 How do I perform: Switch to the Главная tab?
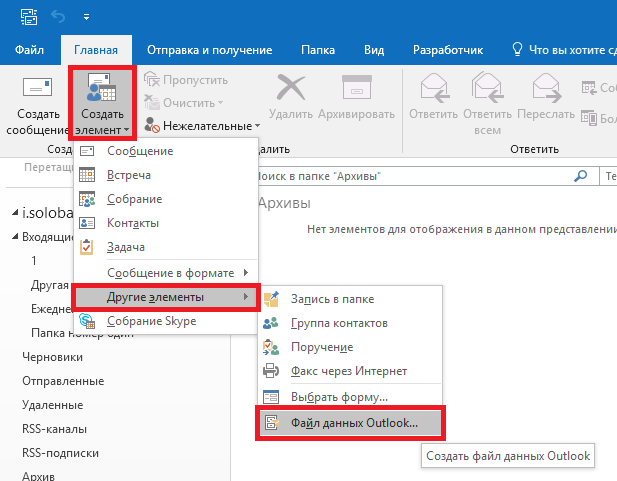[x=96, y=50]
